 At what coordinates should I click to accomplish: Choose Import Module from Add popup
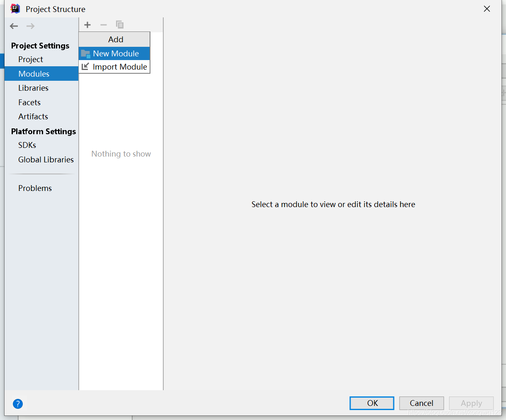click(114, 67)
